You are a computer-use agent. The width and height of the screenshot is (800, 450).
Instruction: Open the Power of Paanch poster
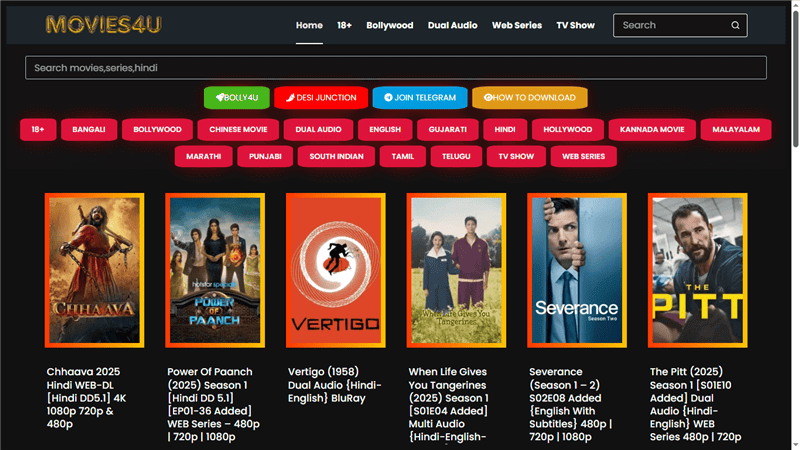tap(215, 270)
